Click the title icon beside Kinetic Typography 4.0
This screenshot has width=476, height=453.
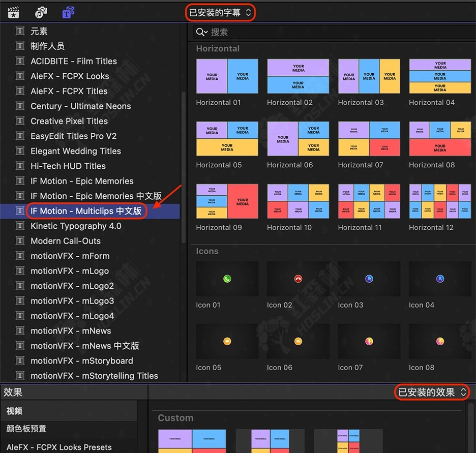20,226
